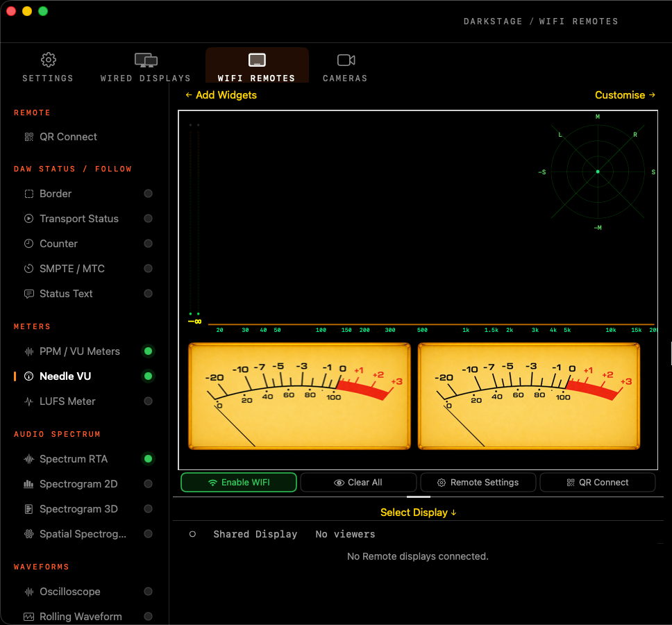Click the Needle VU gauge icon
672x625 pixels.
28,376
